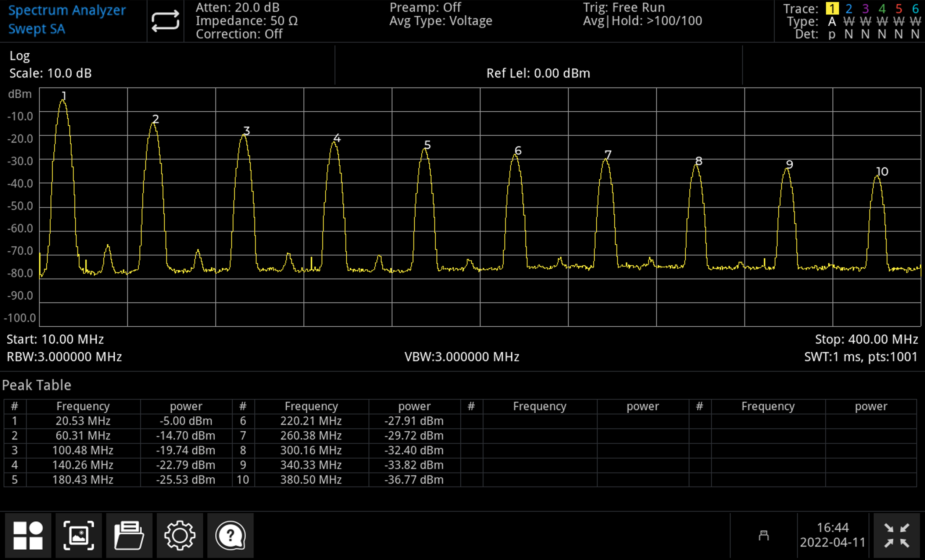Image resolution: width=925 pixels, height=560 pixels.
Task: Open the Ref Level 0.00 dBm setting
Action: coord(538,73)
